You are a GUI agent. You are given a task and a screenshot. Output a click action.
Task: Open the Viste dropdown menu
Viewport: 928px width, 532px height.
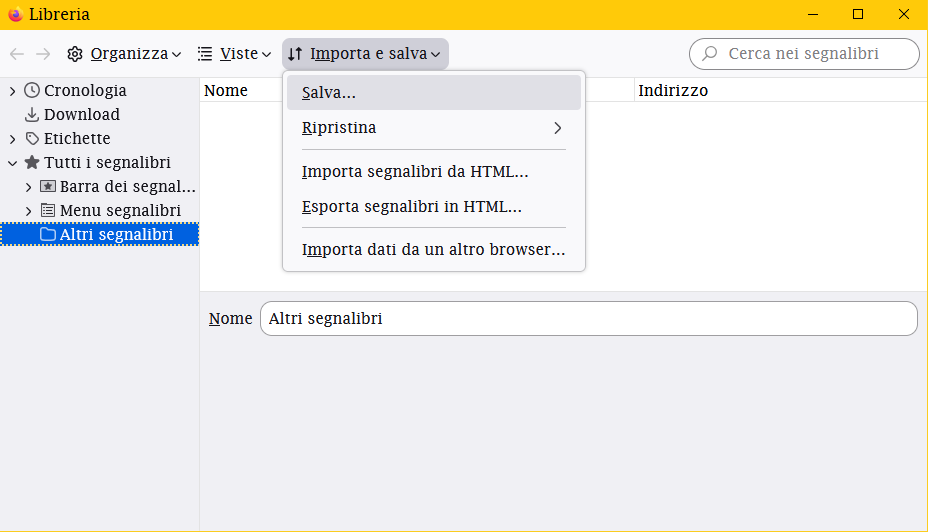click(234, 54)
